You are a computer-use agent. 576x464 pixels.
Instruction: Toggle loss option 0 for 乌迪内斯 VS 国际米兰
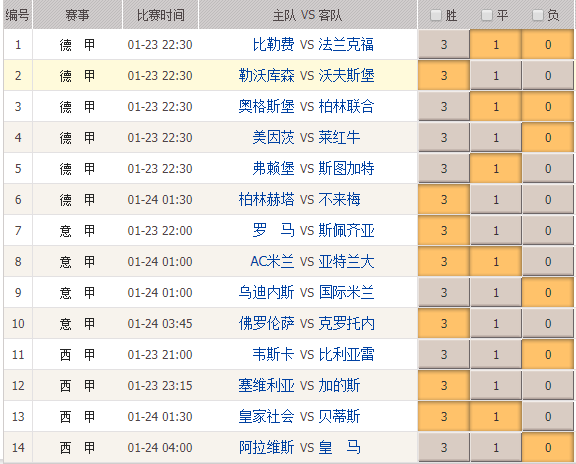548,292
